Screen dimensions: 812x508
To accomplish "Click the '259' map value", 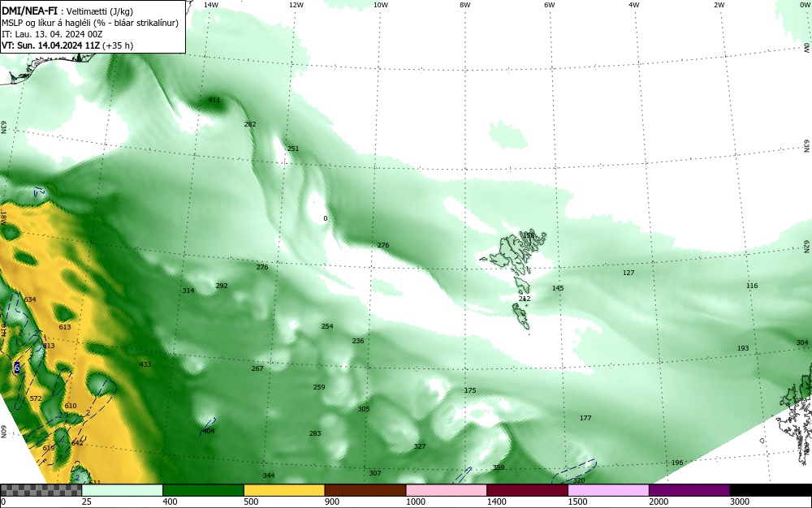I will (319, 387).
